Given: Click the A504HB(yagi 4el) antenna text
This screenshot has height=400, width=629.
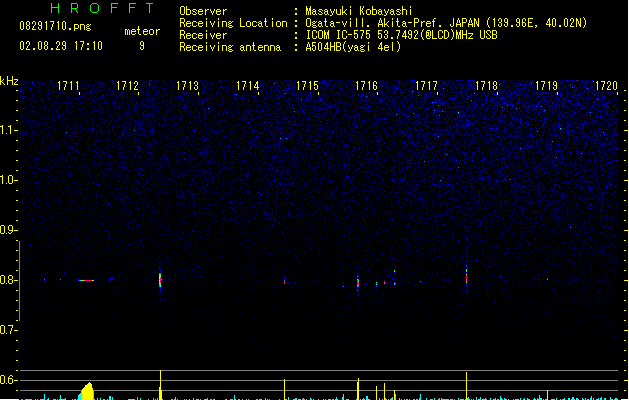Looking at the screenshot, I should pyautogui.click(x=353, y=47).
